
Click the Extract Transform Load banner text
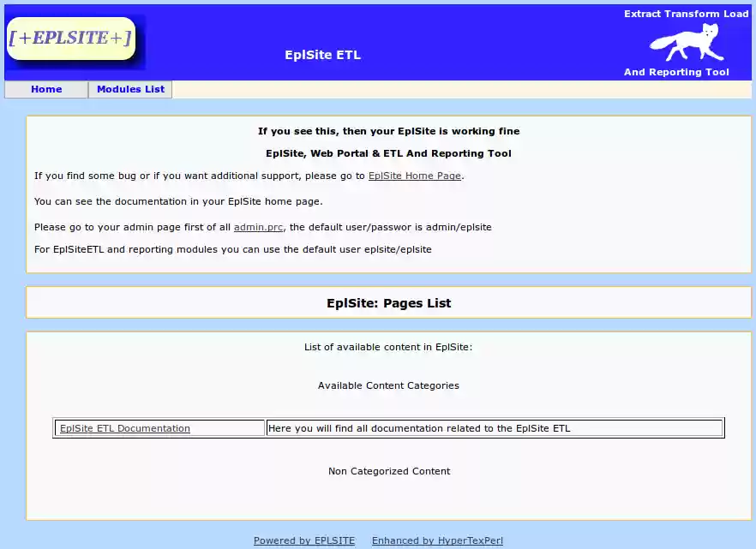pyautogui.click(x=684, y=13)
